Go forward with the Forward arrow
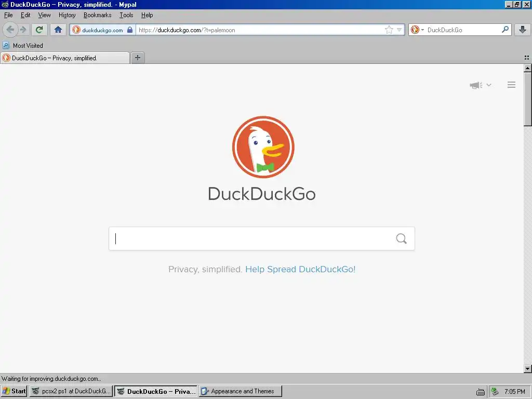The width and height of the screenshot is (532, 399). 23,30
